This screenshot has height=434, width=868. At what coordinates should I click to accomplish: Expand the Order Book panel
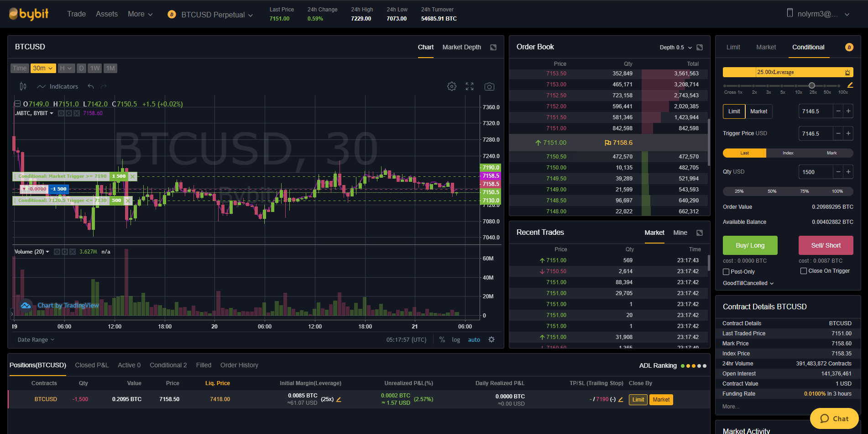[700, 48]
